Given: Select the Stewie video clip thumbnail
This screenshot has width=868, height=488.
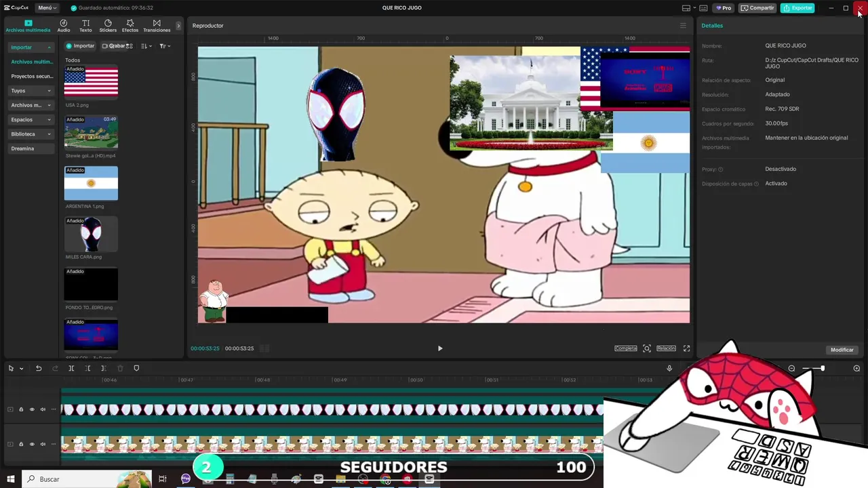Looking at the screenshot, I should [x=91, y=132].
